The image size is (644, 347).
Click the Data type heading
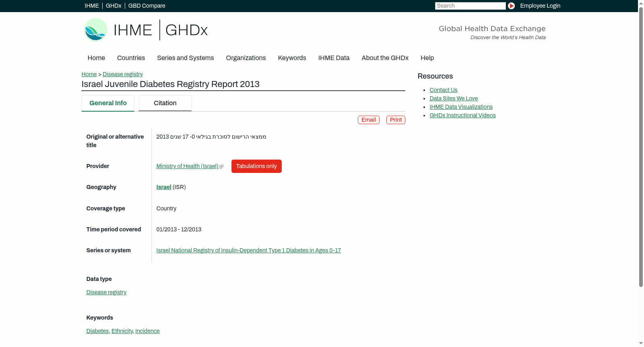[99, 279]
